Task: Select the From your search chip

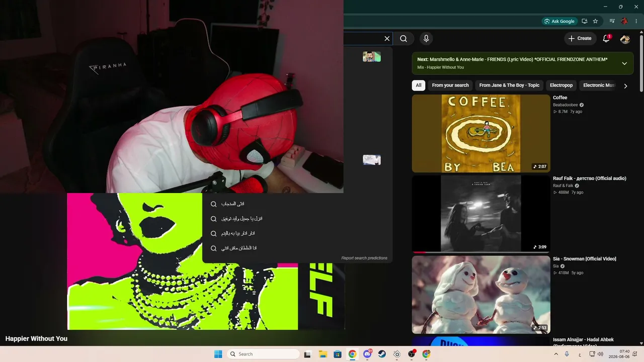Action: (x=450, y=85)
